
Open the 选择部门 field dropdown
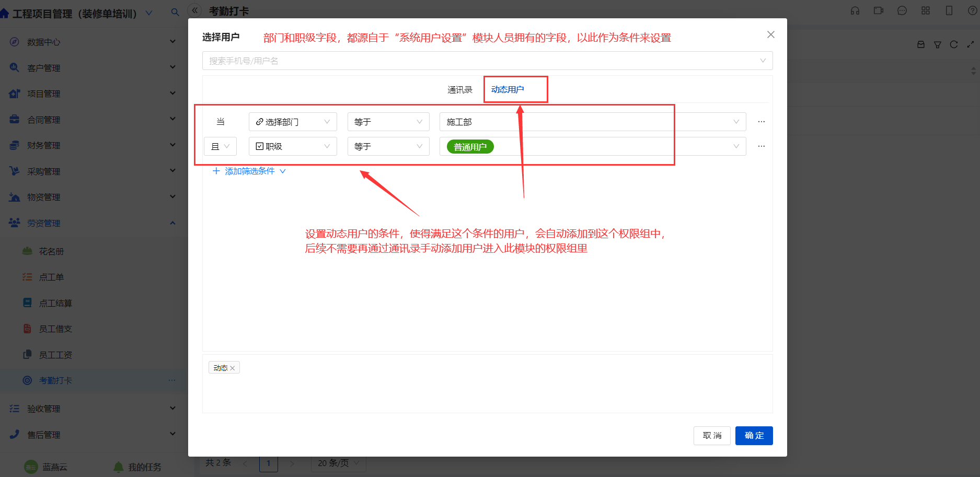[293, 122]
